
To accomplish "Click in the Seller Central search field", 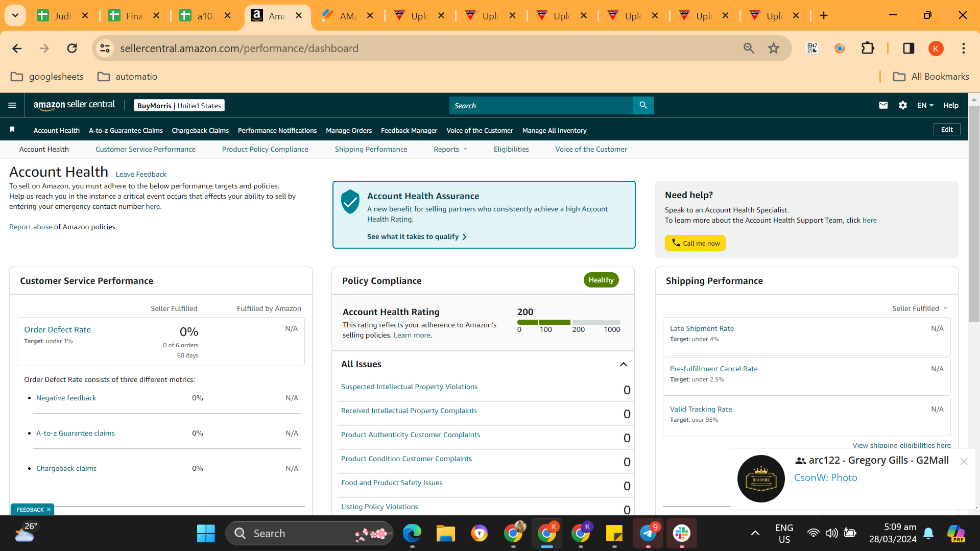I will pyautogui.click(x=541, y=105).
